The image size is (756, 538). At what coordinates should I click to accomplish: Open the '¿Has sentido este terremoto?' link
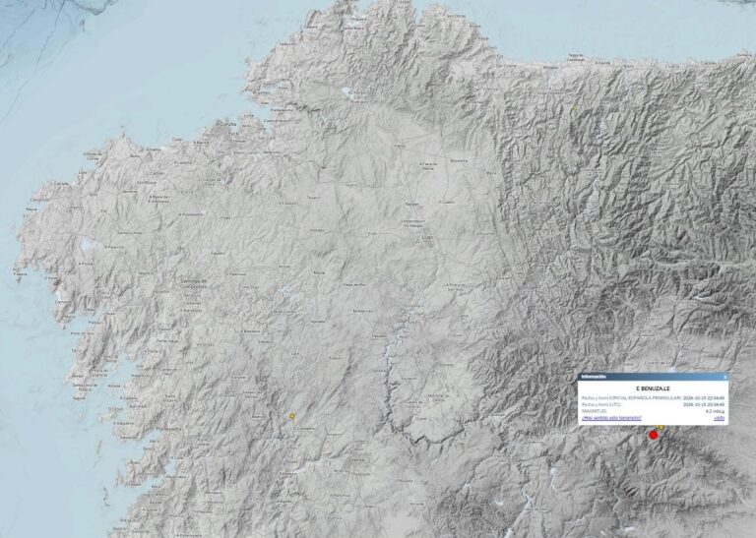[612, 418]
